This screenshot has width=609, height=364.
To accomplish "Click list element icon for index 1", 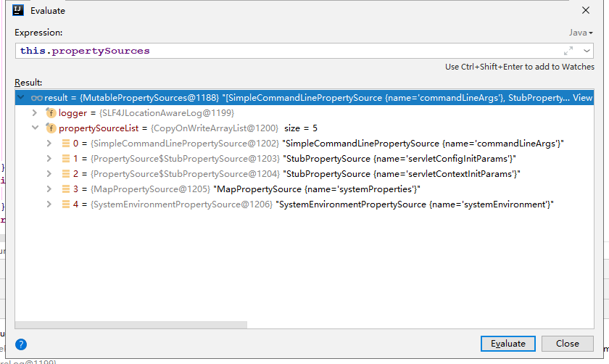I will 66,159.
